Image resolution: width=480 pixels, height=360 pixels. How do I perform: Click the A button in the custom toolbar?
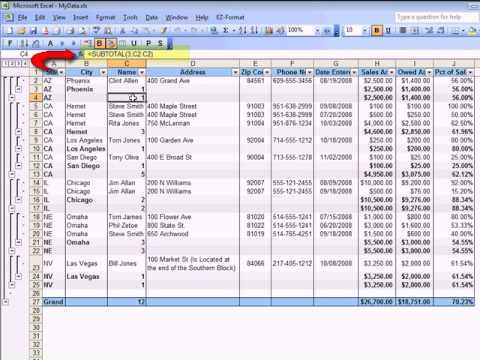[x=50, y=43]
